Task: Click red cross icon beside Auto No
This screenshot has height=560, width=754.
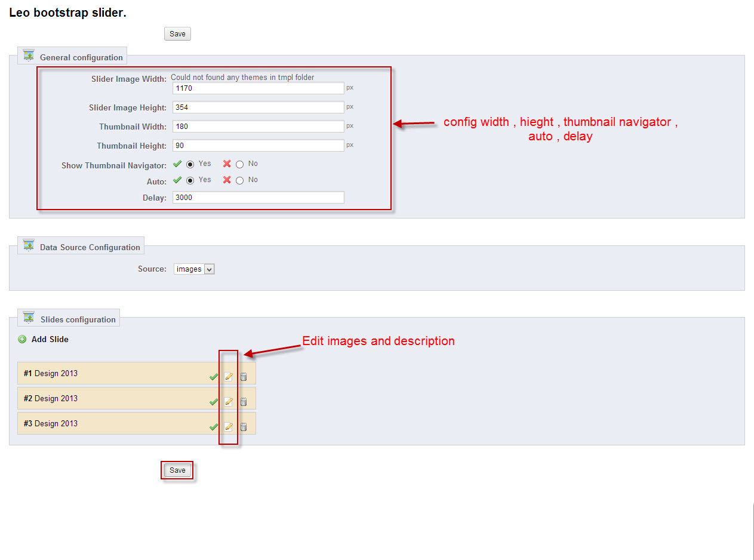Action: coord(227,180)
